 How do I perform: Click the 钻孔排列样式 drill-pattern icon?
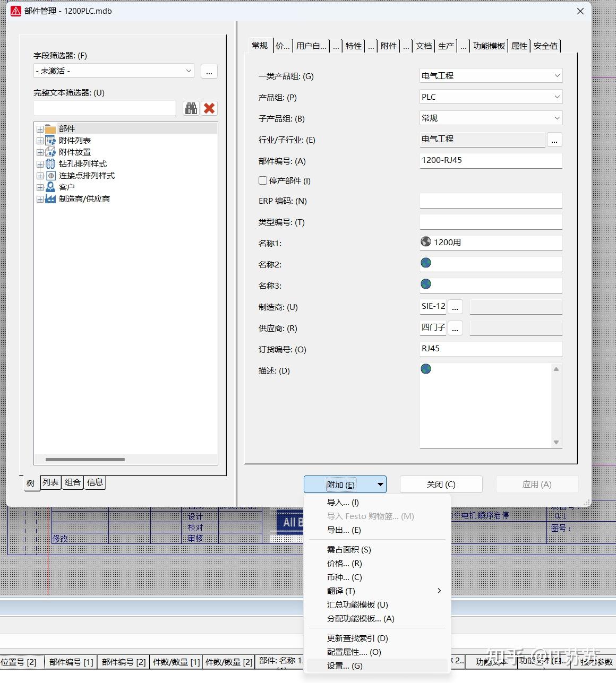click(50, 163)
